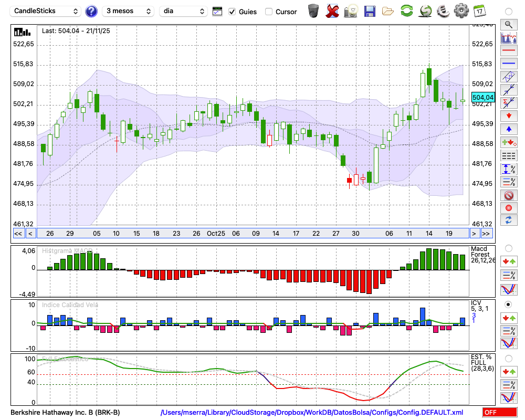Open the CandleSticks chart type dropdown
525x420 pixels.
point(46,11)
